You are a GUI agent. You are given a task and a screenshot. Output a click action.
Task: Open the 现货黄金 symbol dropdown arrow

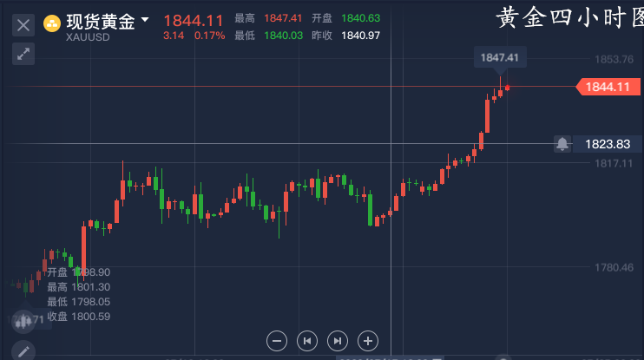point(145,19)
